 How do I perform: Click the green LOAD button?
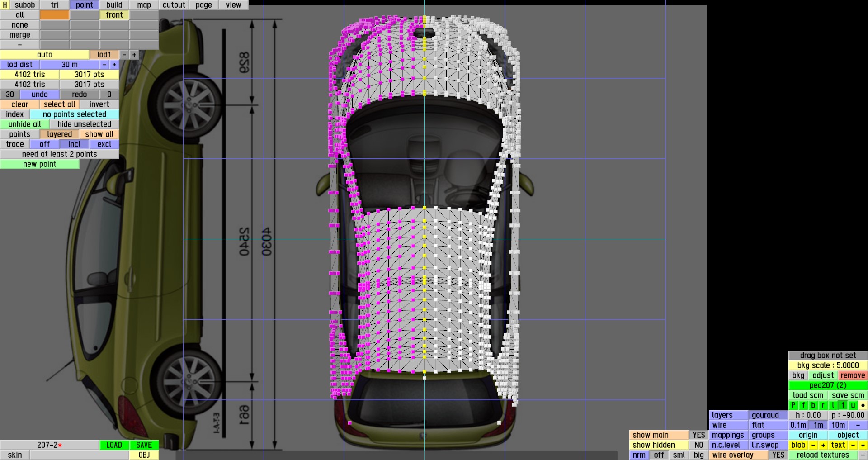coord(114,445)
